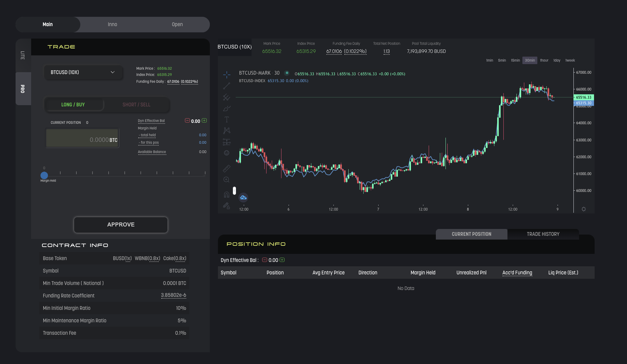The image size is (627, 364).
Task: Set chart interval to 1day
Action: 557,60
